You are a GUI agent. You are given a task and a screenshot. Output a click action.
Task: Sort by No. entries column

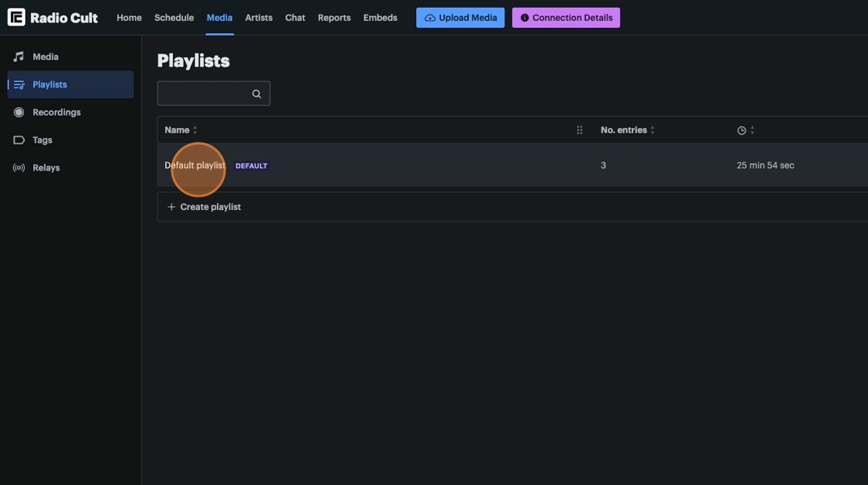tap(628, 130)
